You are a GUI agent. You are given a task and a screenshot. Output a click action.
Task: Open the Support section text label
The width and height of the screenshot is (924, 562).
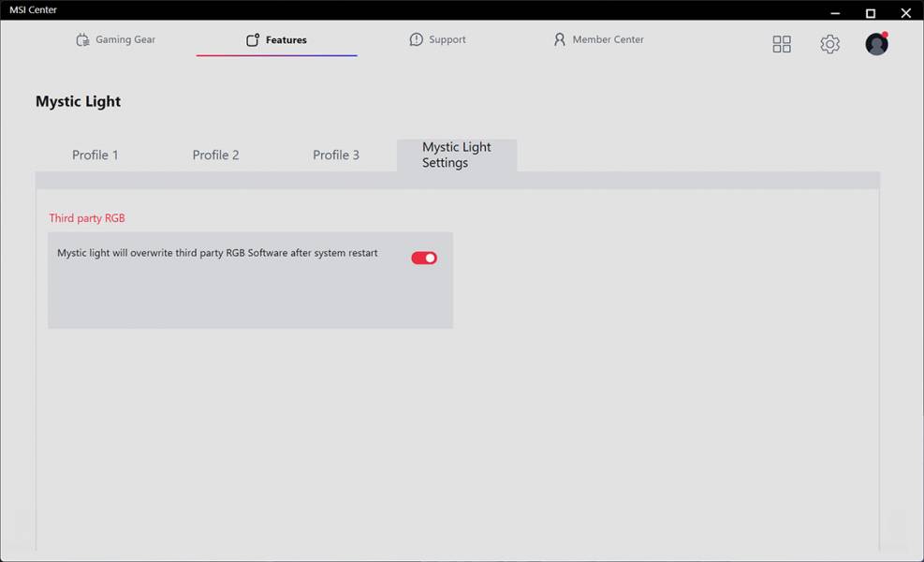click(447, 40)
